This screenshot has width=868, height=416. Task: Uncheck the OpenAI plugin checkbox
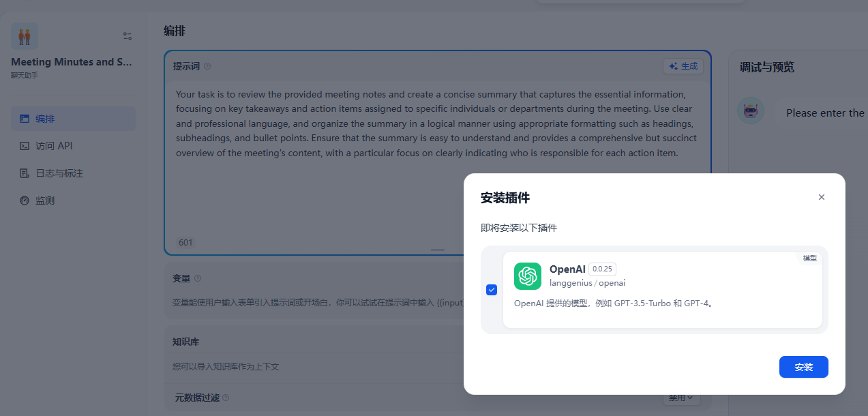492,290
